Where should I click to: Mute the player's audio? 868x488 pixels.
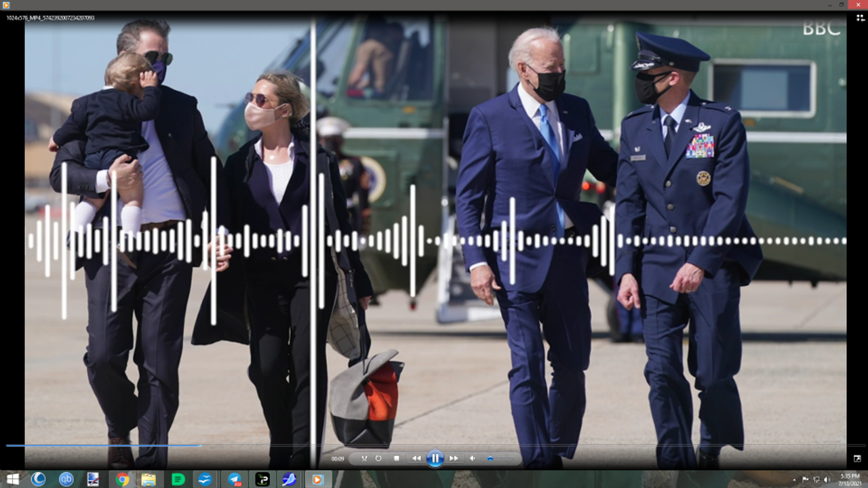[473, 459]
